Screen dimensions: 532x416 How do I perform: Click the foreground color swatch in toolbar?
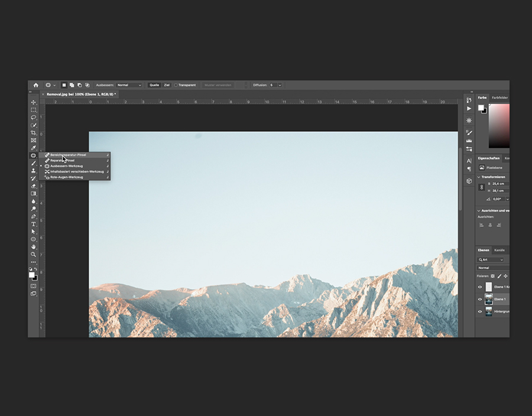coord(31,275)
